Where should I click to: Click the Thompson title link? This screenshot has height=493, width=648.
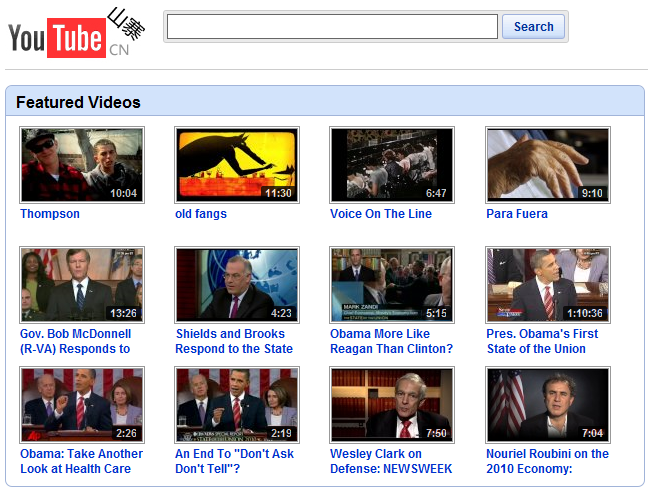(50, 214)
